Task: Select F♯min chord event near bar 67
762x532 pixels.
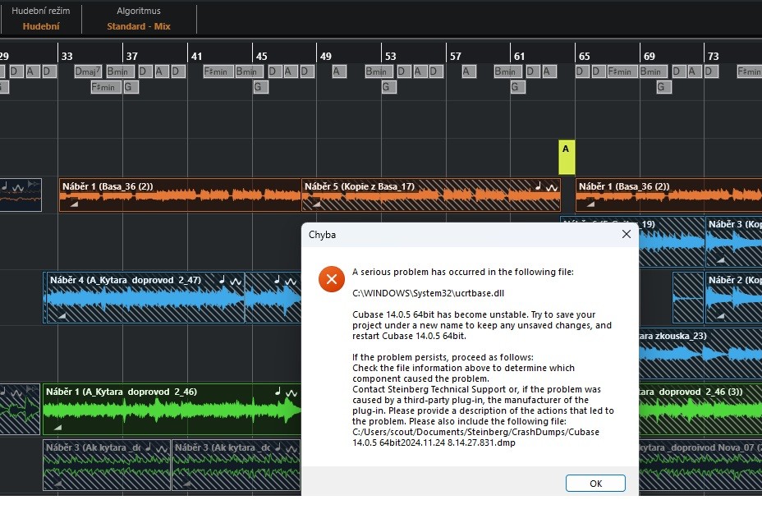Action: (x=622, y=71)
